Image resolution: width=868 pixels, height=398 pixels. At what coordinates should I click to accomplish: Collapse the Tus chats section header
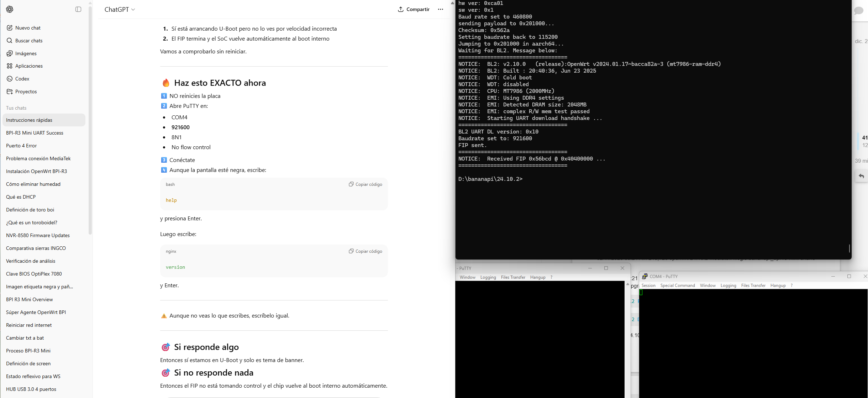[x=16, y=108]
